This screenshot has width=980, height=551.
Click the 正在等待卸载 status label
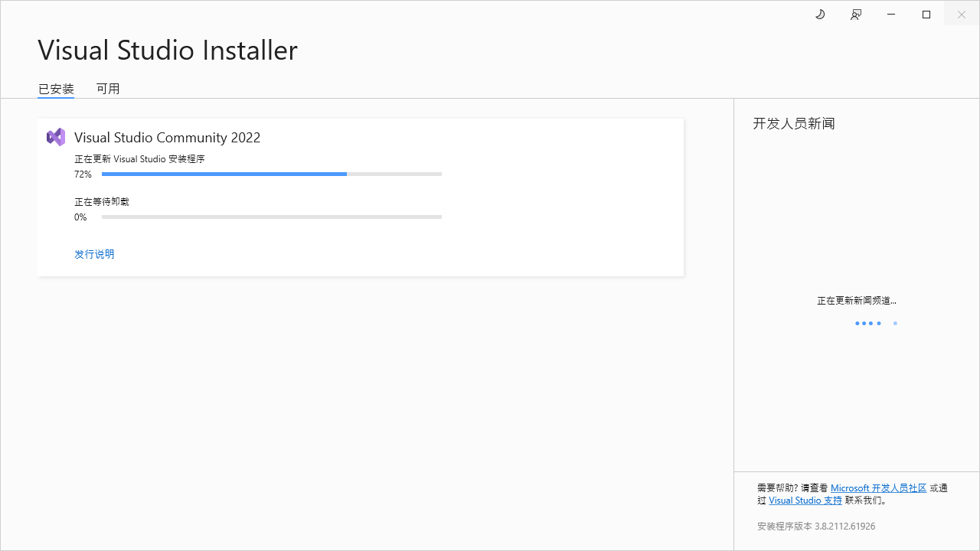[x=102, y=202]
